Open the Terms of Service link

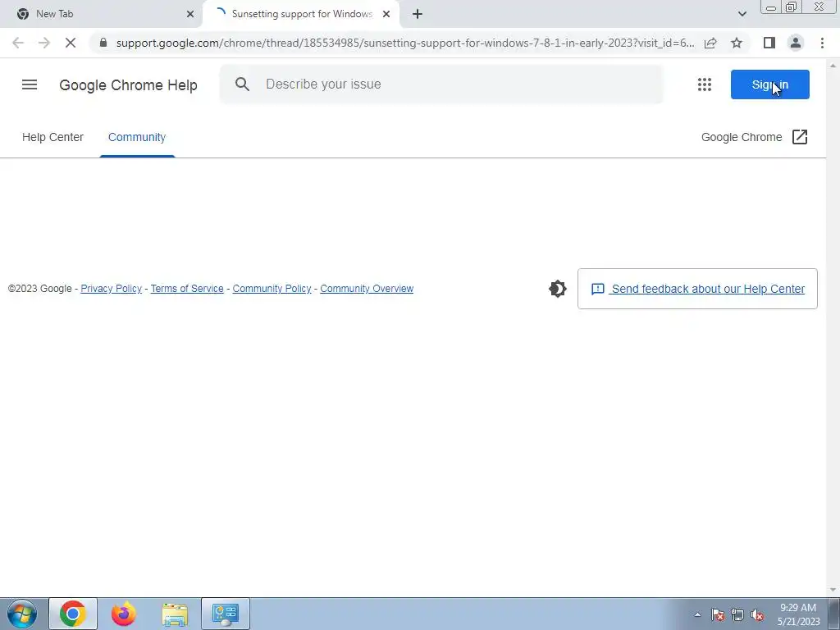[187, 289]
